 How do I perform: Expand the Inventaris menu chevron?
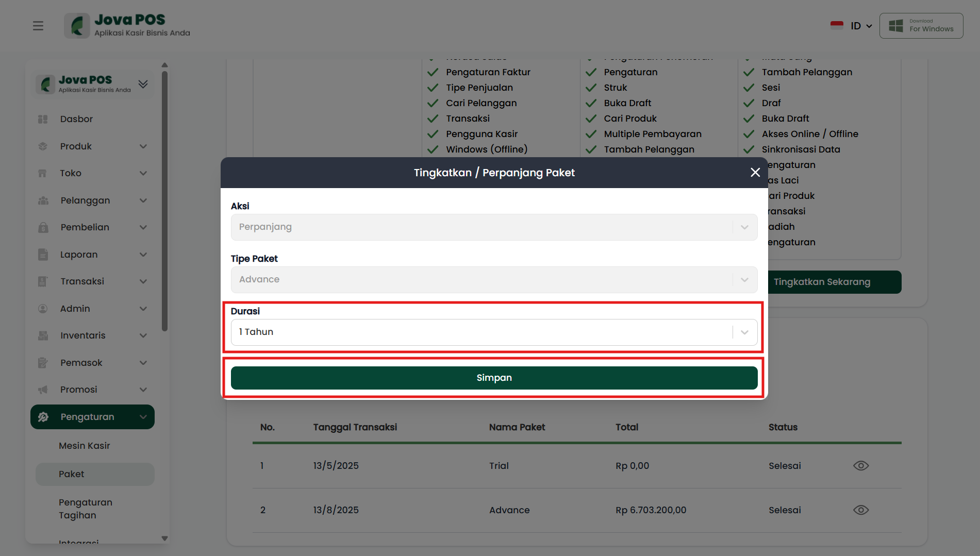click(x=143, y=335)
